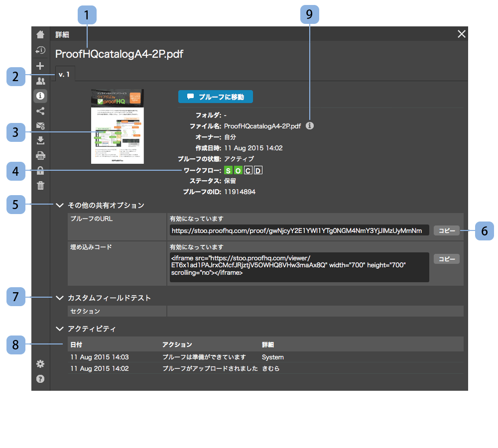Open the gear settings icon

[x=40, y=364]
